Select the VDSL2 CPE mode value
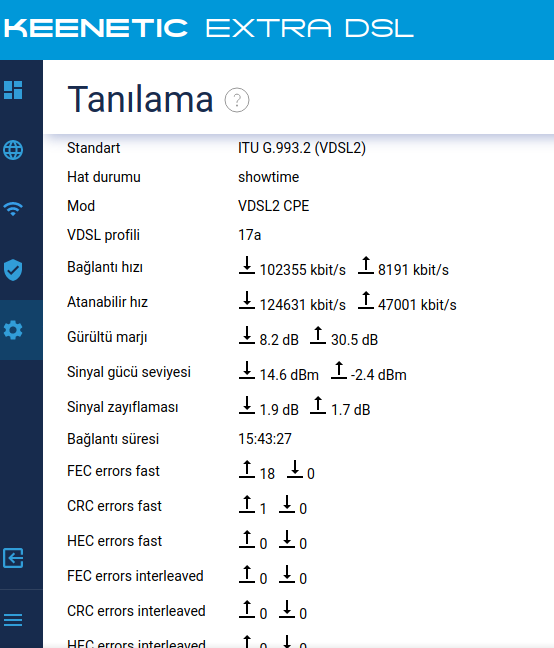 [273, 206]
